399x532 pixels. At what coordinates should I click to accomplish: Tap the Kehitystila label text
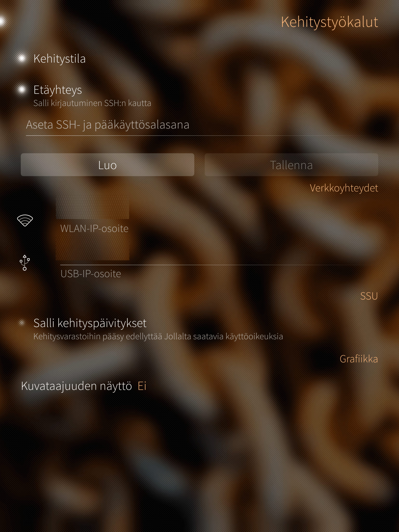[x=59, y=59]
